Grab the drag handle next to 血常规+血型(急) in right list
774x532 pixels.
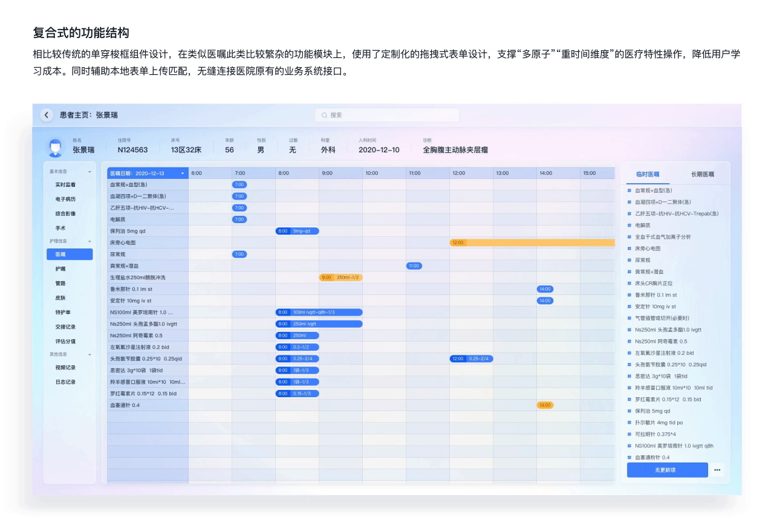tap(629, 190)
